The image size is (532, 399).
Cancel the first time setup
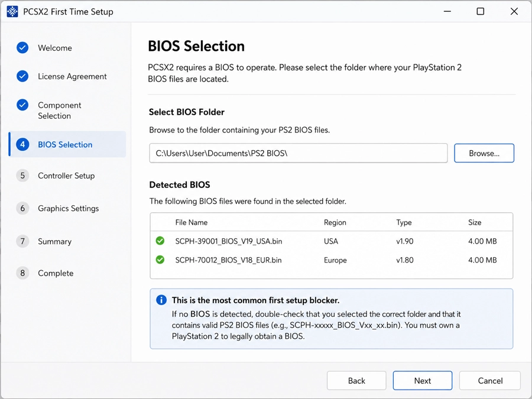coord(490,381)
